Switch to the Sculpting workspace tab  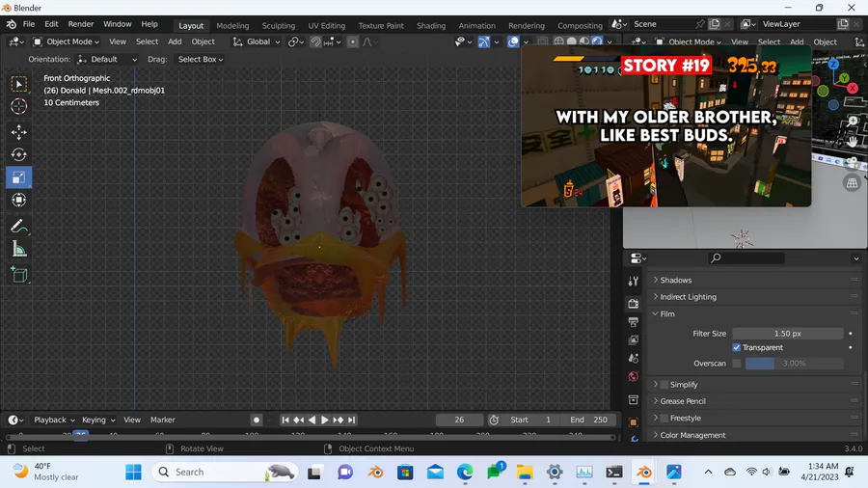(x=279, y=25)
